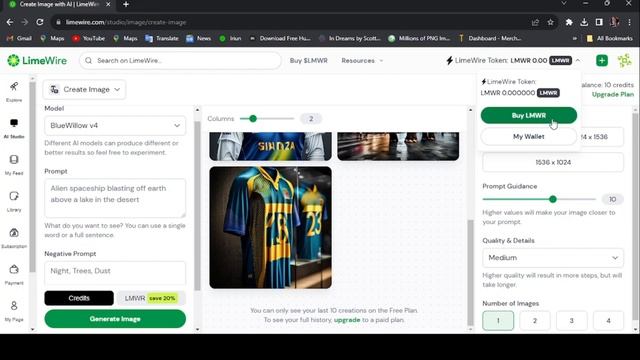Click Buy $LMWR in header
640x360 pixels.
point(309,60)
